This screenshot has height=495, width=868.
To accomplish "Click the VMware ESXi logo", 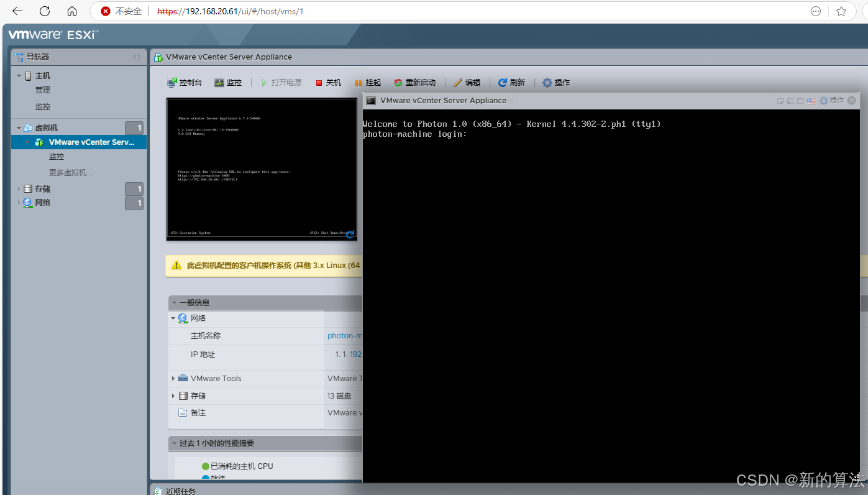I will coord(53,35).
